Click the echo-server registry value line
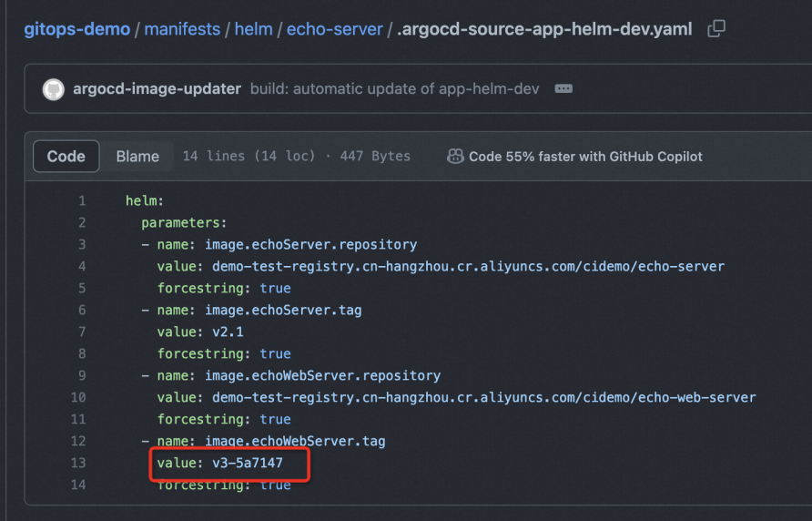 [x=441, y=266]
